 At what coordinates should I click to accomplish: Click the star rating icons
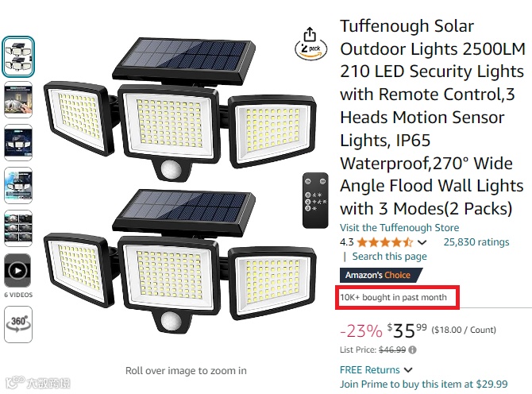384,242
